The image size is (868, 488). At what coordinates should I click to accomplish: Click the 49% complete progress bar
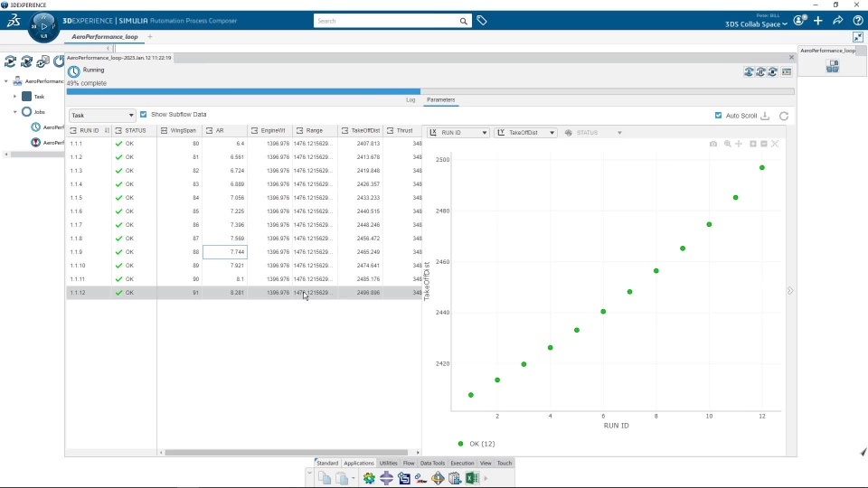[x=430, y=92]
